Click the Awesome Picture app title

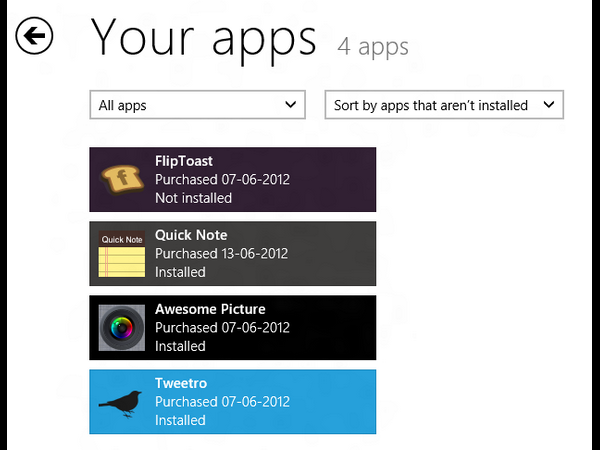pyautogui.click(x=210, y=309)
